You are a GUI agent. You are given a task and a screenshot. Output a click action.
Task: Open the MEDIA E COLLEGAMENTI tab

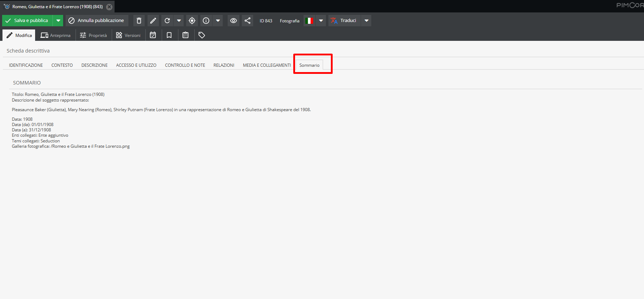pos(267,65)
